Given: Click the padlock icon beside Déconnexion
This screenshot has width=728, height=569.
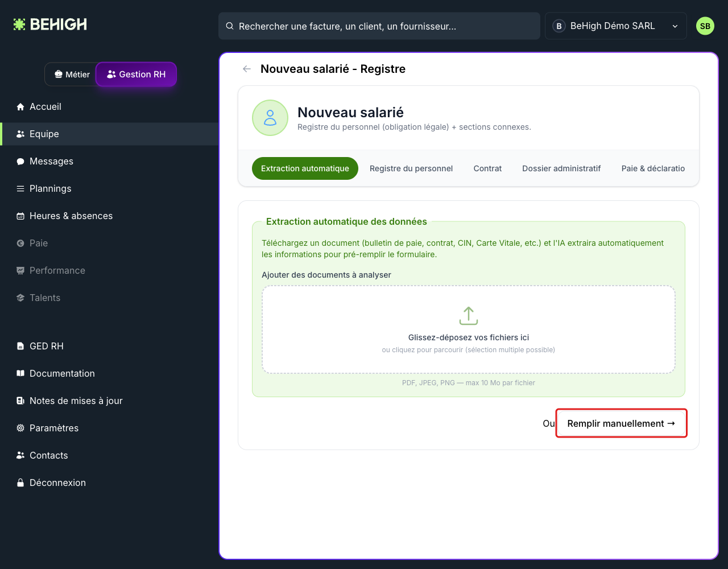Looking at the screenshot, I should (x=20, y=483).
